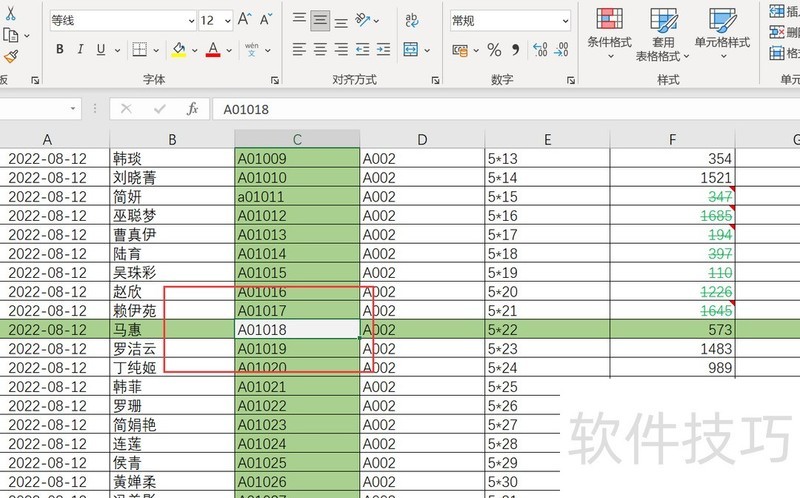The image size is (800, 498).
Task: Apply the red font color
Action: coord(213,49)
